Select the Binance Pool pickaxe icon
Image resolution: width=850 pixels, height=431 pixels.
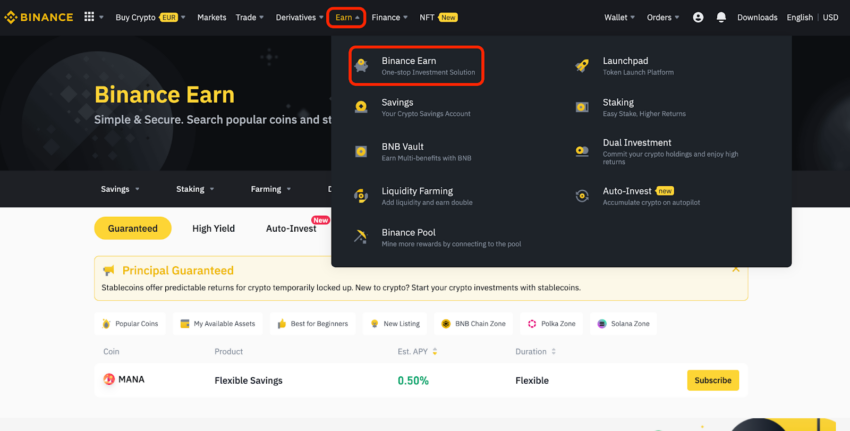[x=360, y=236]
